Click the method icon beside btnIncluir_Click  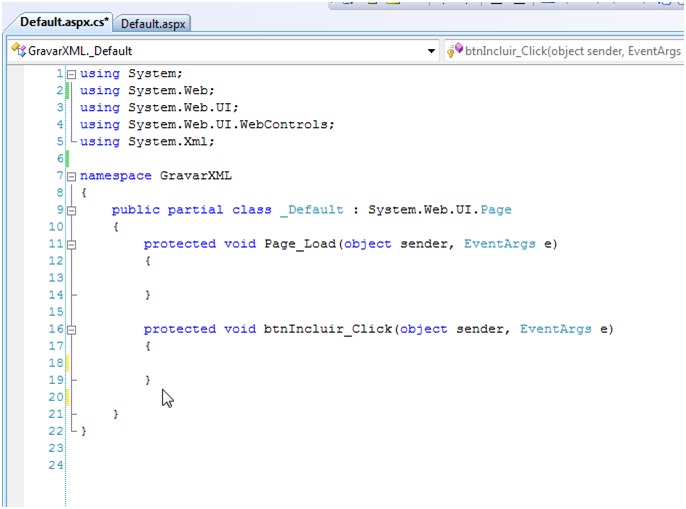coord(455,50)
